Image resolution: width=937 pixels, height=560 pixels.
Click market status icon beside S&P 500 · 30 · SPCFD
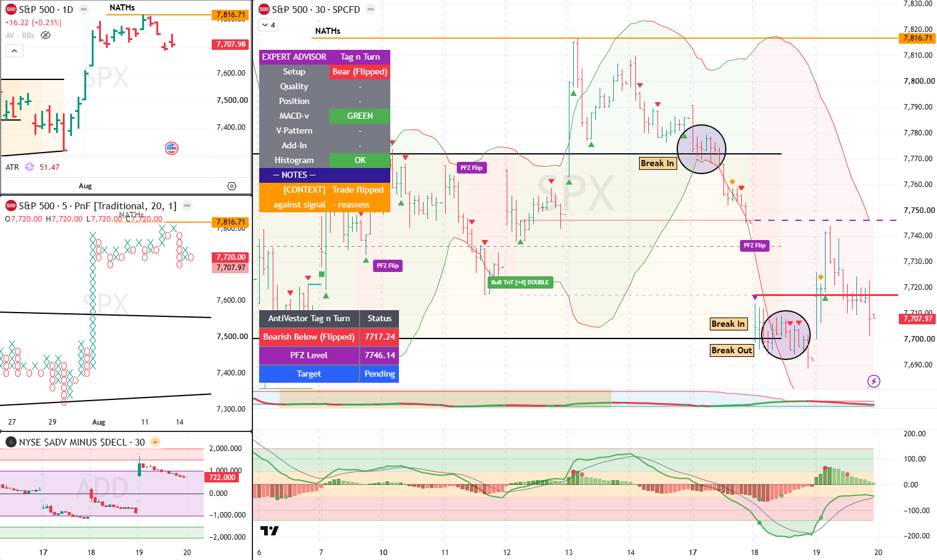coord(371,9)
